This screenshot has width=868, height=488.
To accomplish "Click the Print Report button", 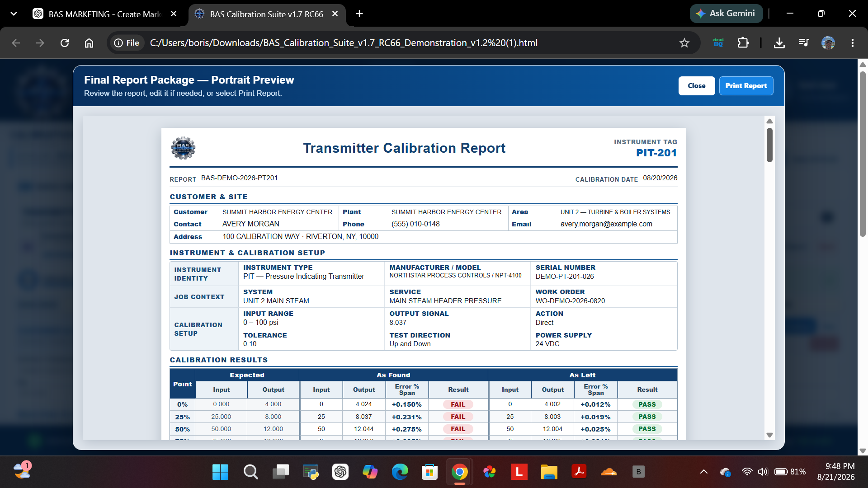I will 746,86.
